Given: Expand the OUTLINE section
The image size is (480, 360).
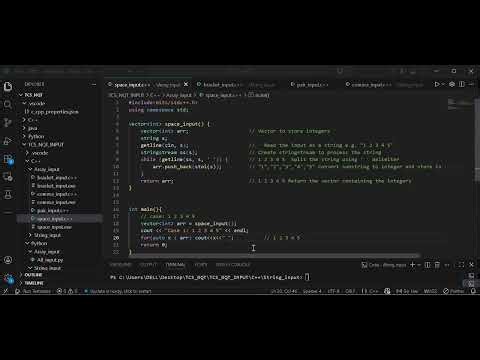Looking at the screenshot, I should click(33, 275).
